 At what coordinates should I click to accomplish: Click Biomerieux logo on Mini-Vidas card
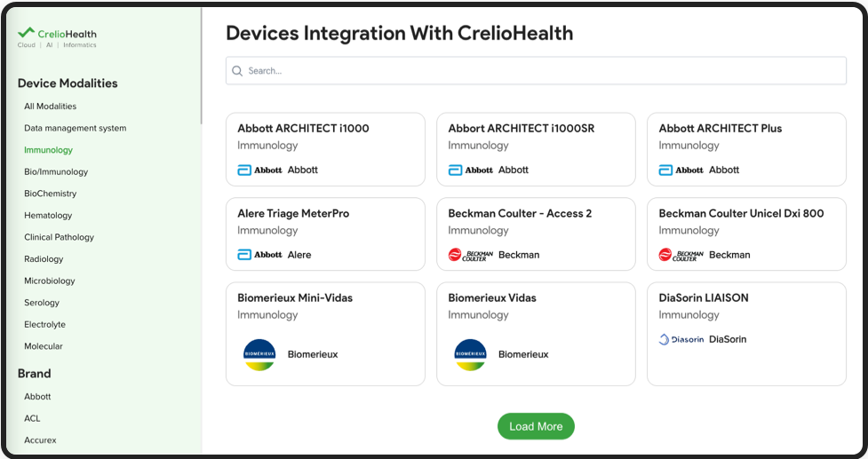(x=259, y=354)
